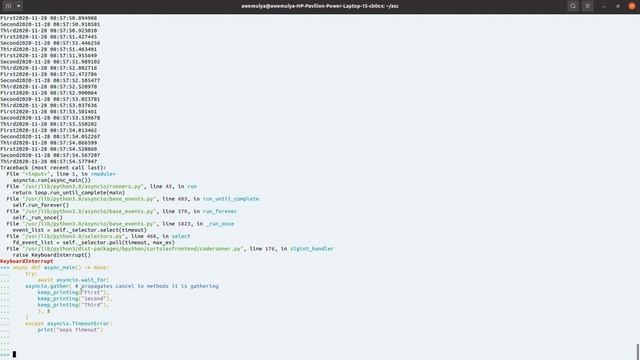Image resolution: width=640 pixels, height=360 pixels.
Task: Click the keep_printing("Second") line
Action: 75,299
